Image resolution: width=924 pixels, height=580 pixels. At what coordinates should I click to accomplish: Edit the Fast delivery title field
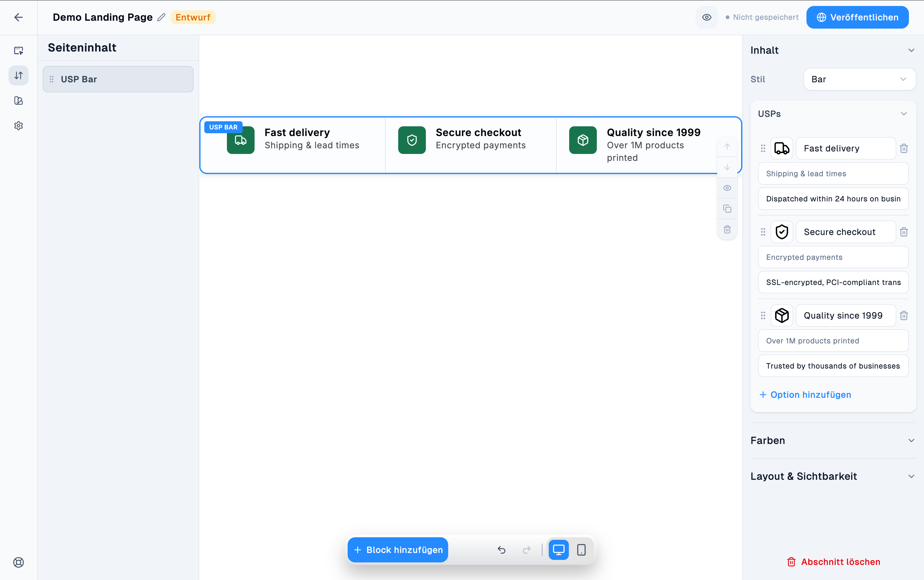point(846,148)
